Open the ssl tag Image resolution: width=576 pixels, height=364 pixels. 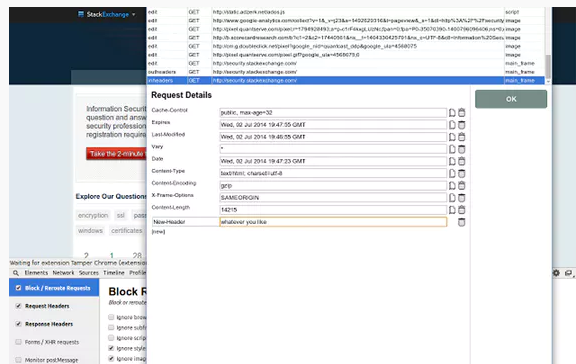(120, 215)
